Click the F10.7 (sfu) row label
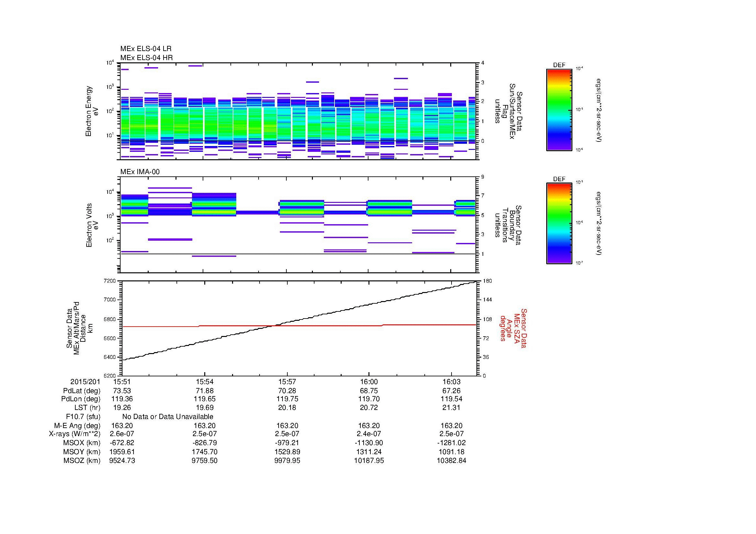 point(83,416)
